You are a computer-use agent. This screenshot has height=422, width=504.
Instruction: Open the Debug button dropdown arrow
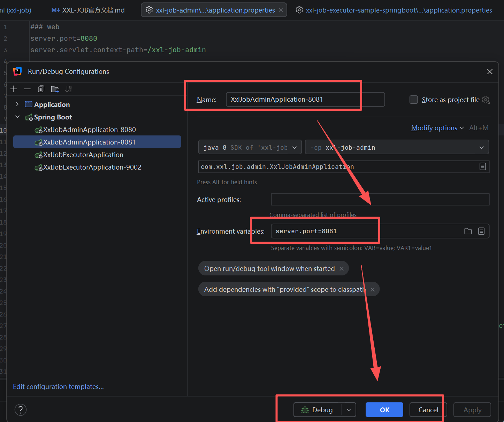coord(349,410)
